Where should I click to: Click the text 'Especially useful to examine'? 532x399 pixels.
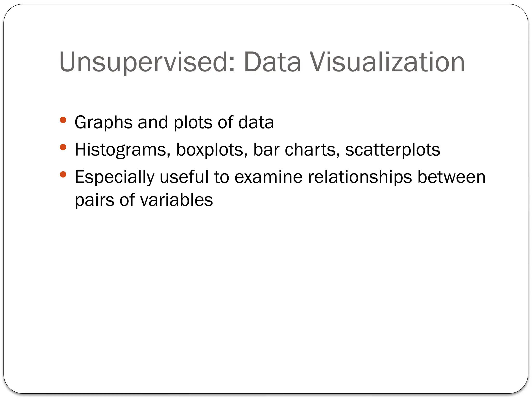(189, 177)
